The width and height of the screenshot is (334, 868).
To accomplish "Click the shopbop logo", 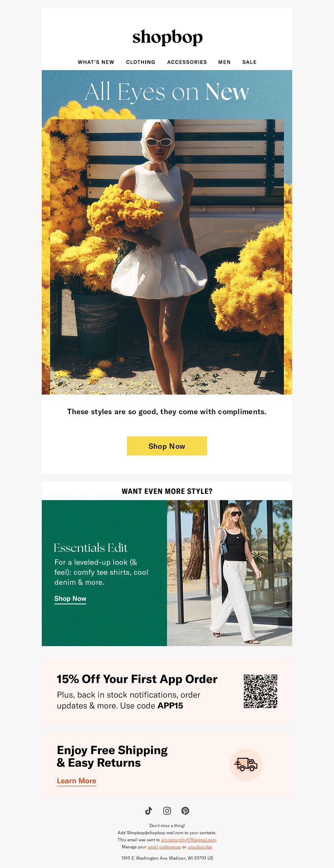I will [167, 38].
